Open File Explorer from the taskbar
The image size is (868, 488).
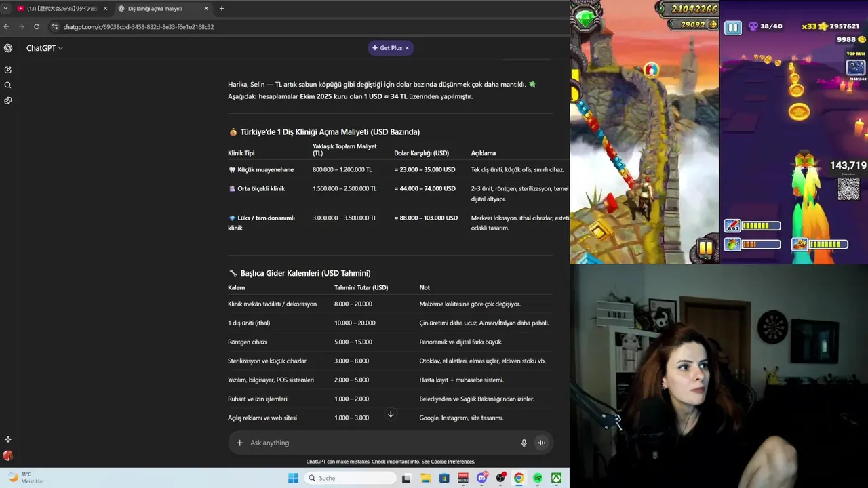click(426, 478)
